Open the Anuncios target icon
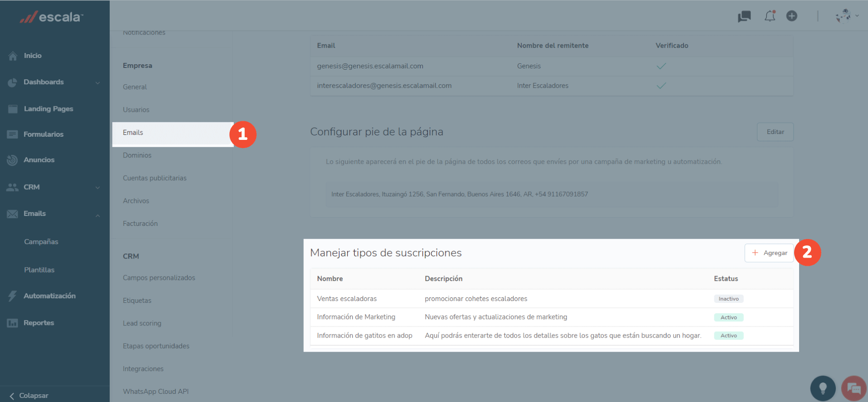 click(12, 160)
